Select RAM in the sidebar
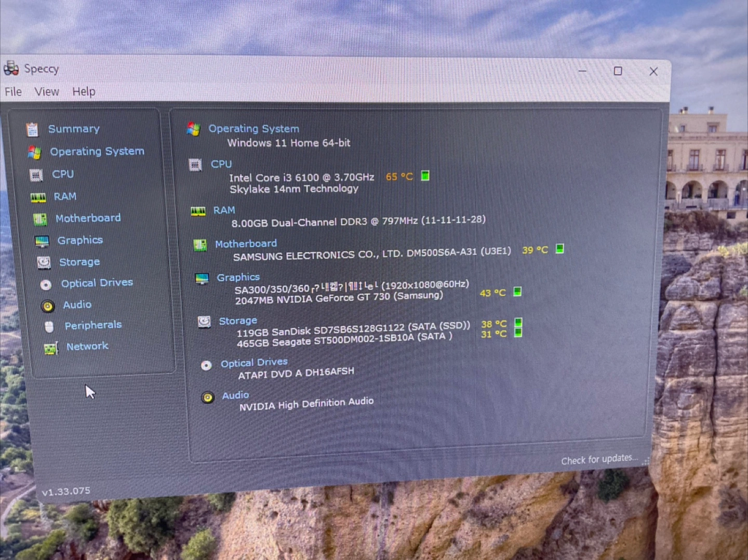Screen dimensions: 748x560 (65, 197)
